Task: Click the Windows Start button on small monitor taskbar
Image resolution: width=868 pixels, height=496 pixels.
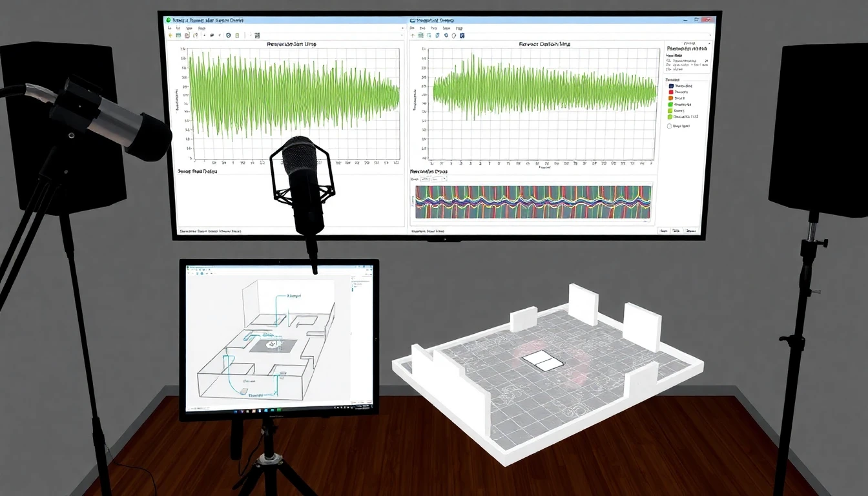Action: 189,410
